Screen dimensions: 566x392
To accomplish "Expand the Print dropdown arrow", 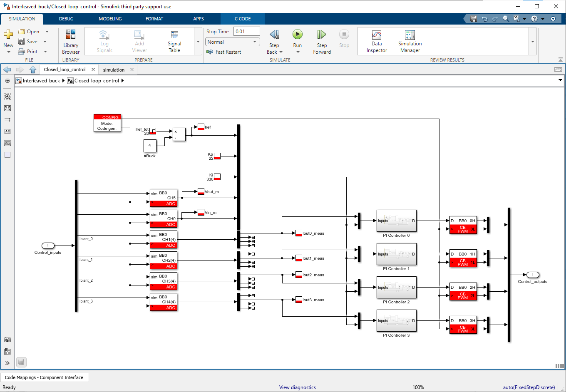I will (x=45, y=52).
